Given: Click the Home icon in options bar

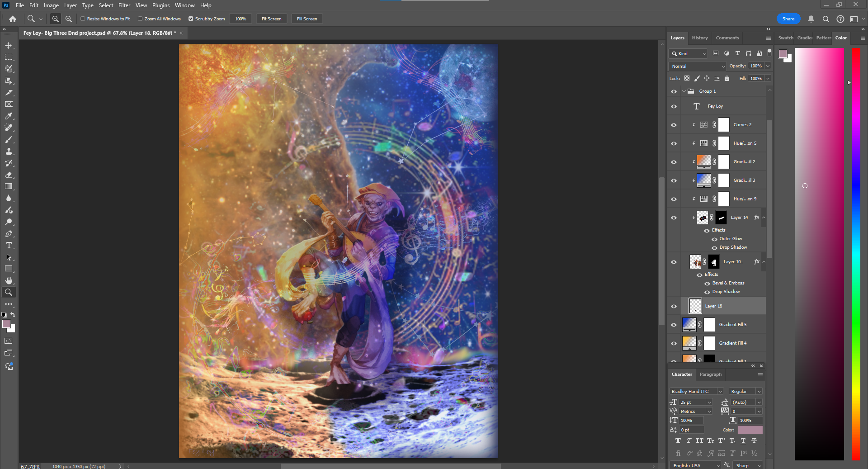Looking at the screenshot, I should pyautogui.click(x=13, y=19).
